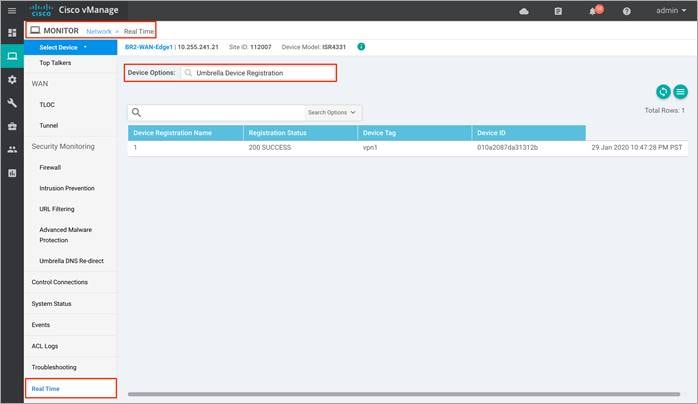Open the notifications bell icon
The image size is (698, 404).
pos(592,11)
